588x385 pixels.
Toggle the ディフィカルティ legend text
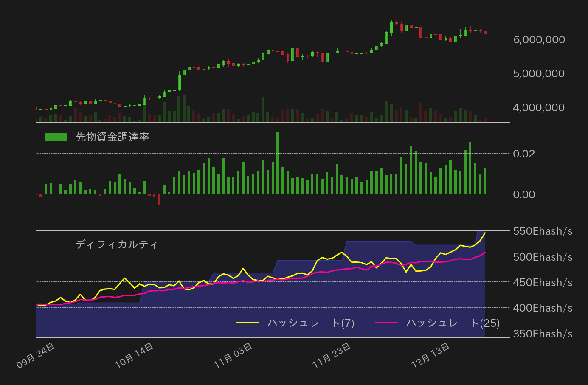(116, 244)
